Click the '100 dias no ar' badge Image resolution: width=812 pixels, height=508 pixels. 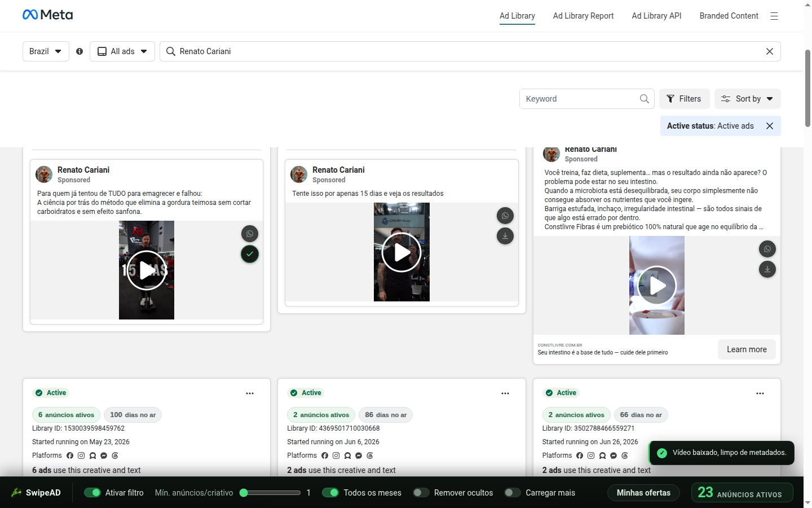click(x=133, y=415)
